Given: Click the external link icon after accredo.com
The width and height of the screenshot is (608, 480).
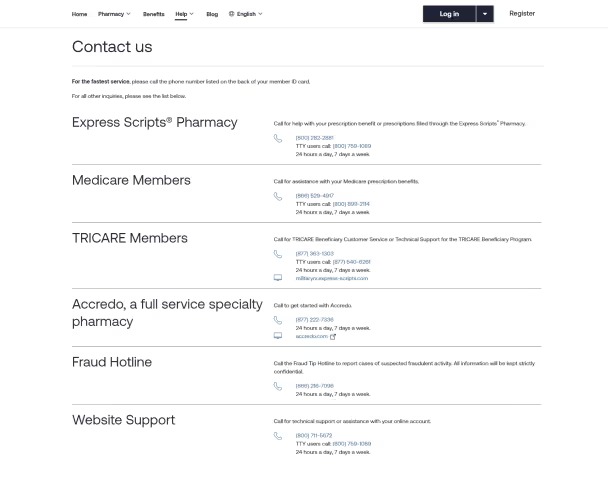Looking at the screenshot, I should [333, 337].
